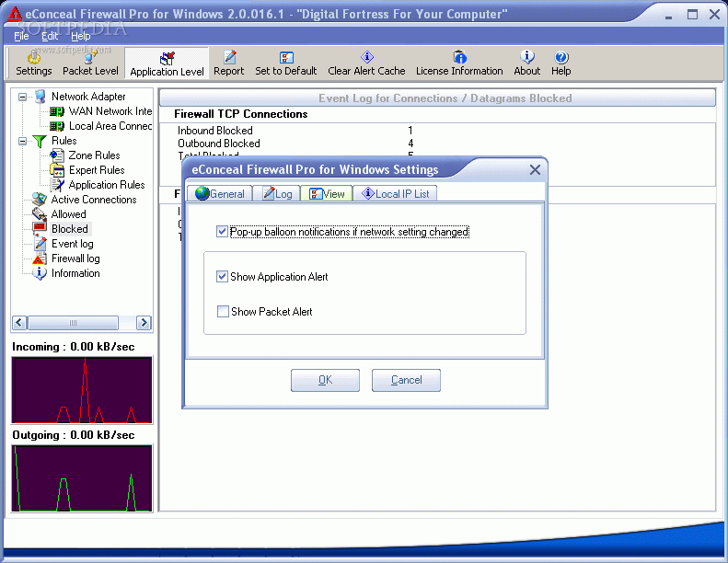The width and height of the screenshot is (728, 563).
Task: Toggle pop-up balloon notifications checkbox
Action: 222,232
